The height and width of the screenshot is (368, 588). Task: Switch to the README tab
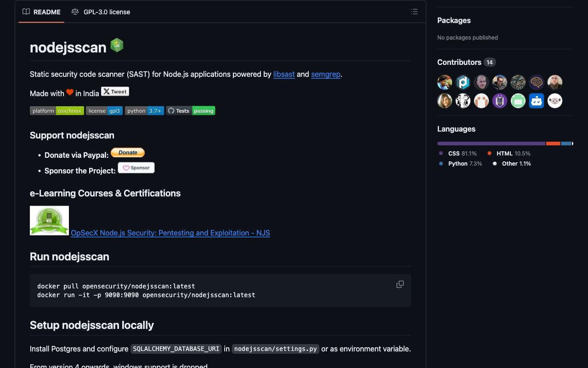click(x=42, y=12)
